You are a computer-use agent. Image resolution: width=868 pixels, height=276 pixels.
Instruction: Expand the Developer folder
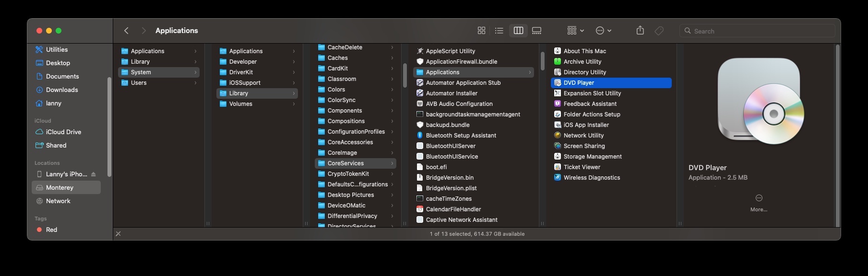tap(294, 62)
